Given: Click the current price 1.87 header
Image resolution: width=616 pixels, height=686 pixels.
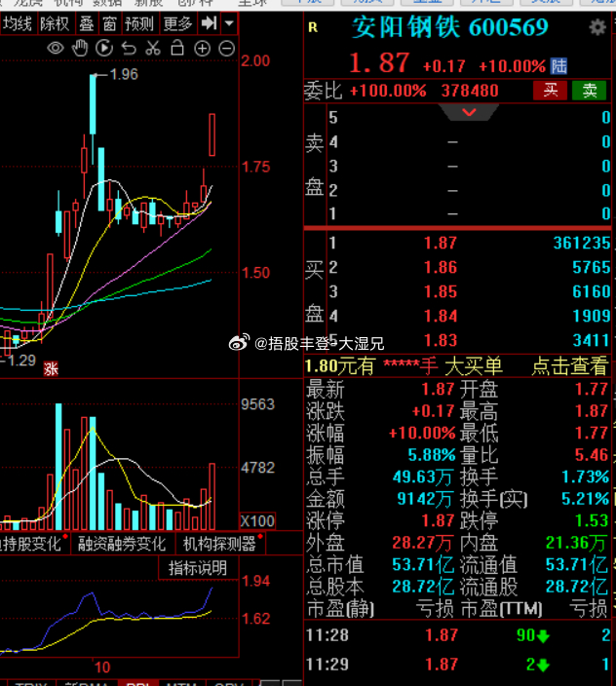Looking at the screenshot, I should point(379,63).
